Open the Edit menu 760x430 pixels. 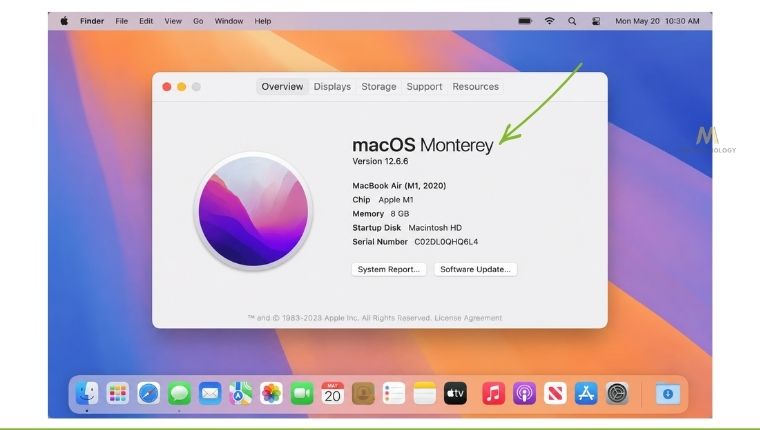(x=146, y=21)
